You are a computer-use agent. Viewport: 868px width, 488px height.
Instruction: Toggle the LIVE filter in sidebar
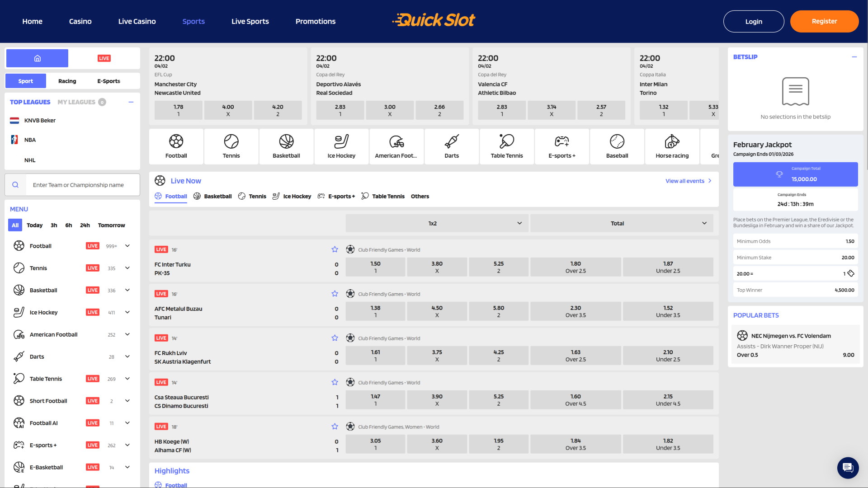pyautogui.click(x=104, y=58)
